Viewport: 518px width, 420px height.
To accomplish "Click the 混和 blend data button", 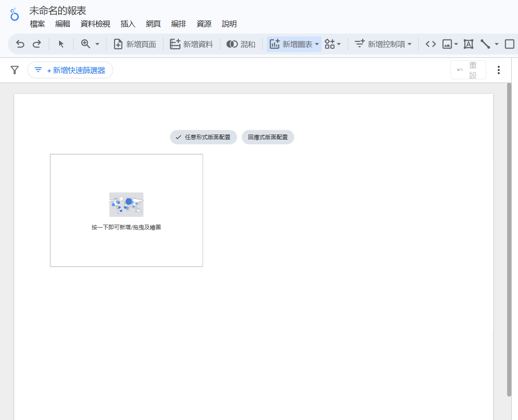I will (241, 44).
